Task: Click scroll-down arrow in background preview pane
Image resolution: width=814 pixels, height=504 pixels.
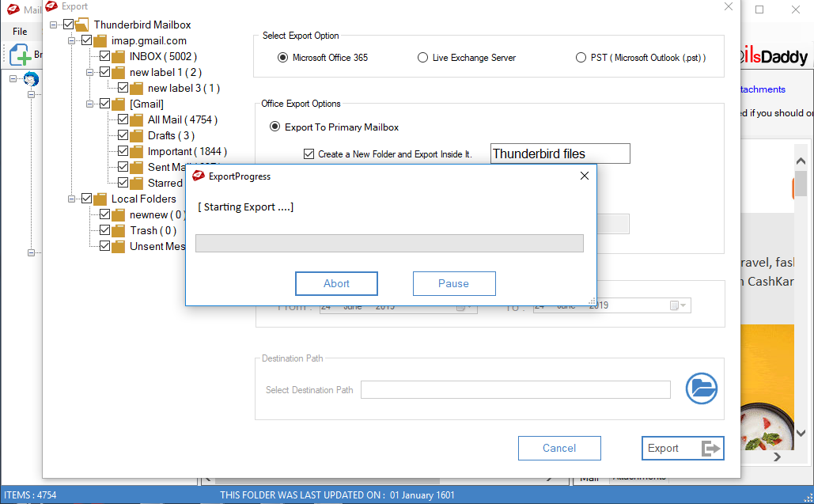Action: tap(801, 433)
